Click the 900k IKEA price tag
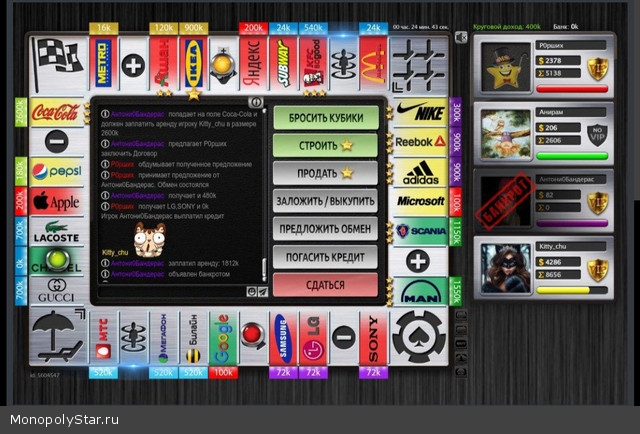 coord(193,28)
